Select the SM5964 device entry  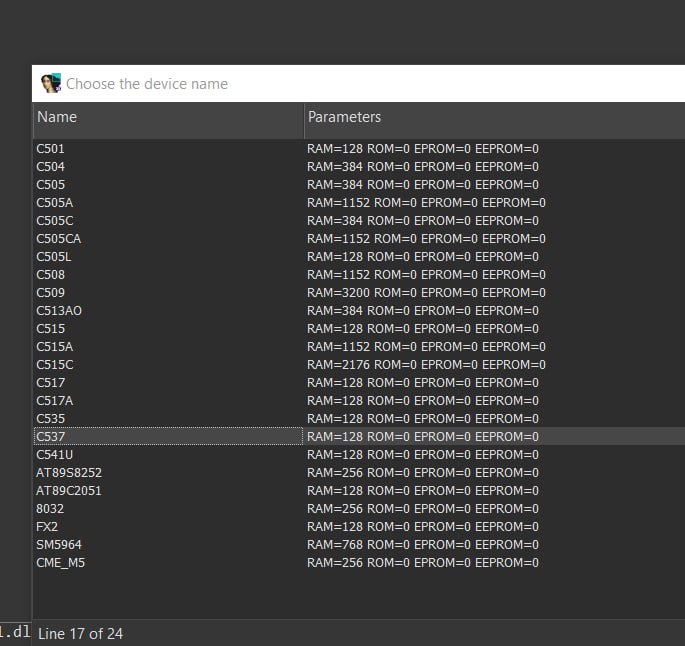tap(56, 545)
